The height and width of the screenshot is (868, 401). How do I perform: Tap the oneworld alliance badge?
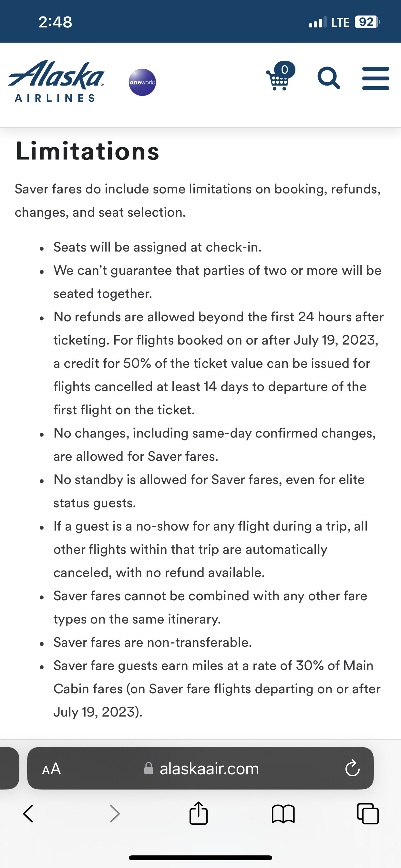142,82
